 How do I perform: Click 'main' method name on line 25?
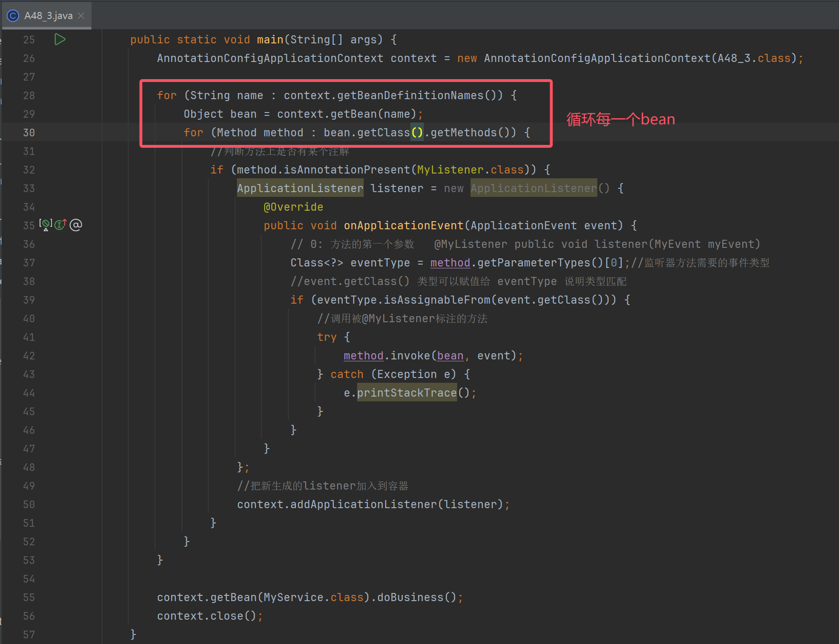point(270,40)
